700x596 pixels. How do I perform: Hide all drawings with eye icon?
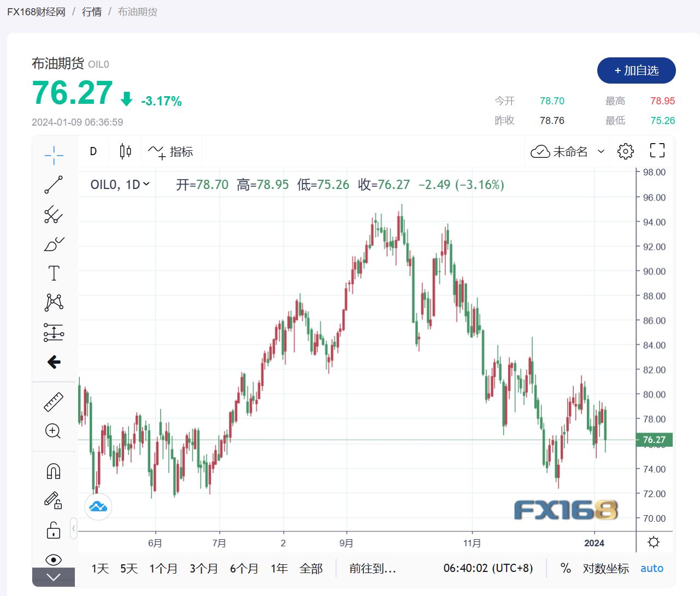(54, 559)
